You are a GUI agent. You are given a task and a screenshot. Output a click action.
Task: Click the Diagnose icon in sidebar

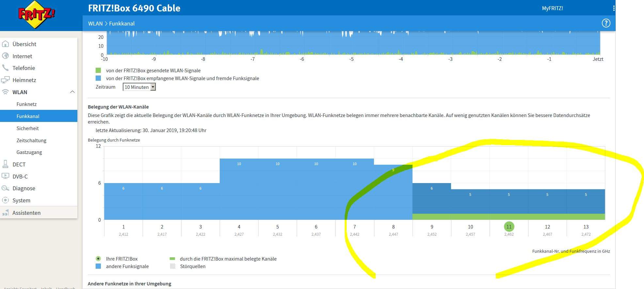tap(6, 188)
